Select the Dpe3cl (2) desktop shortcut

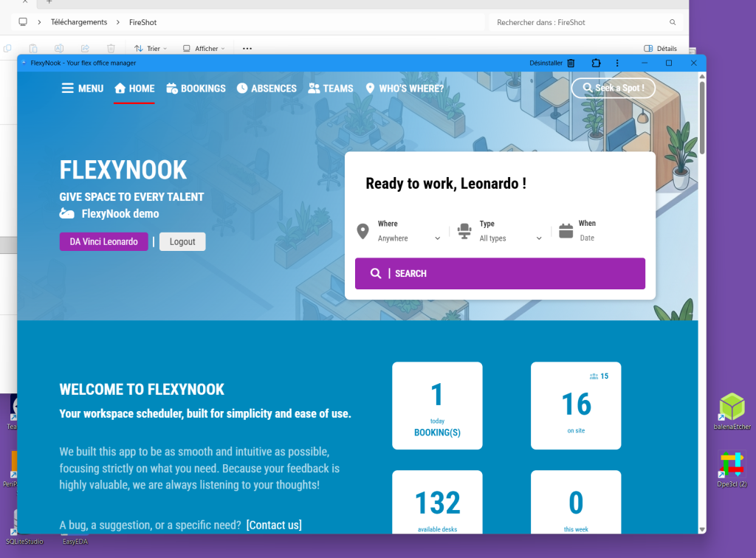732,469
